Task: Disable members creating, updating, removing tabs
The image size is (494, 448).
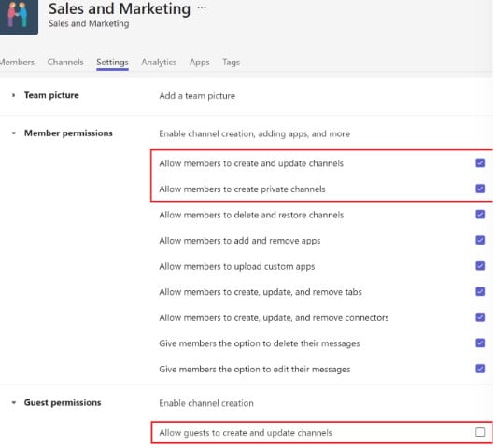Action: (480, 291)
